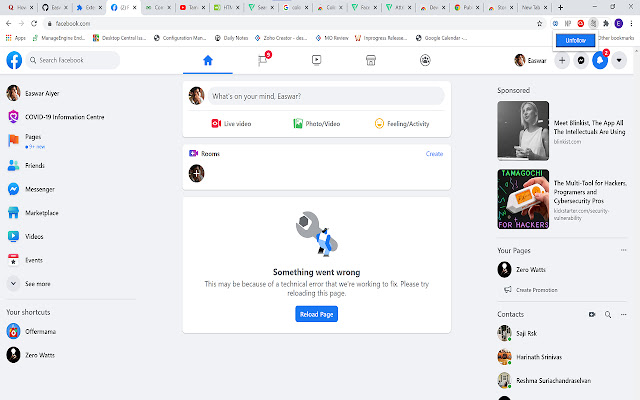Image resolution: width=640 pixels, height=400 pixels.
Task: Open Daily Notes bookmark
Action: pos(231,38)
